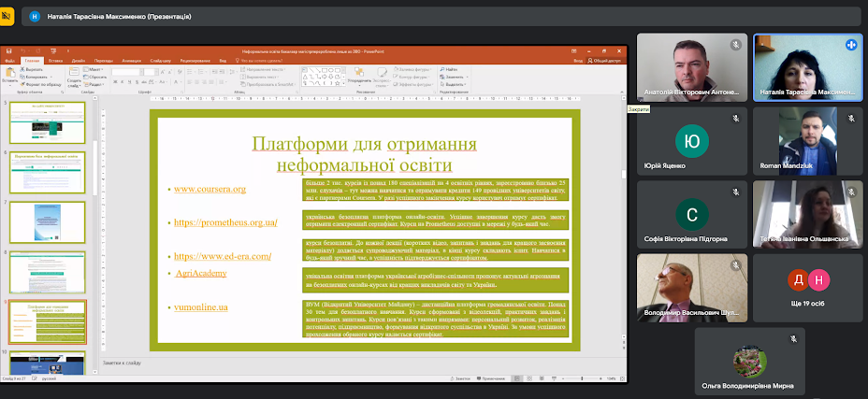This screenshot has height=399, width=868.
Task: Open the font name combo box
Action: pyautogui.click(x=128, y=72)
